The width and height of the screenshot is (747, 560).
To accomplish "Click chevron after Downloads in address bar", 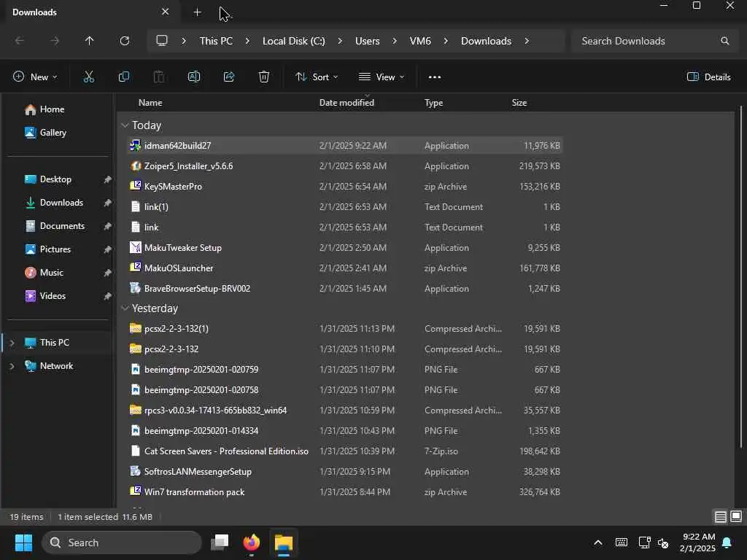I will (x=527, y=41).
